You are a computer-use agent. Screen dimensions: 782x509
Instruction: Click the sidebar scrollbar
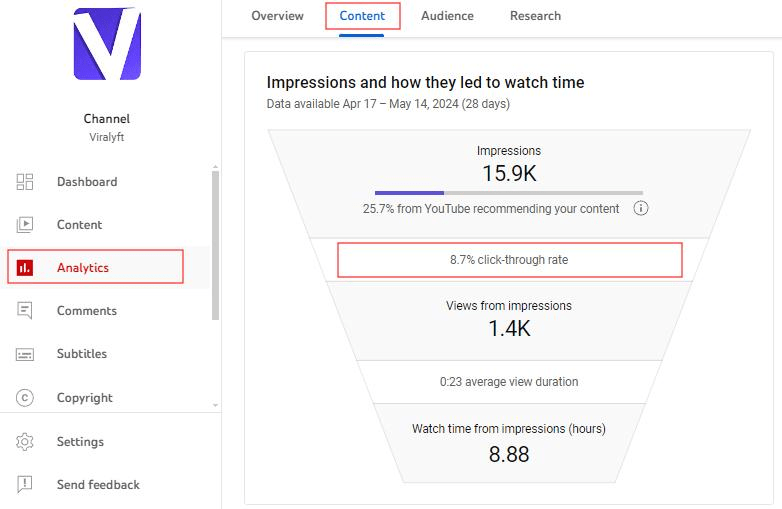click(215, 245)
